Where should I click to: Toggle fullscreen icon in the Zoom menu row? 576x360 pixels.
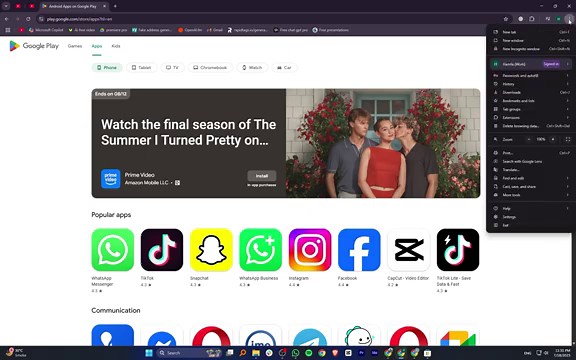click(x=568, y=140)
